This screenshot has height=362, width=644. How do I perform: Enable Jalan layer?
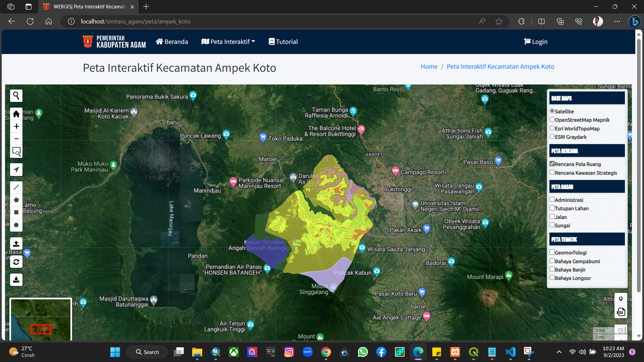[552, 217]
